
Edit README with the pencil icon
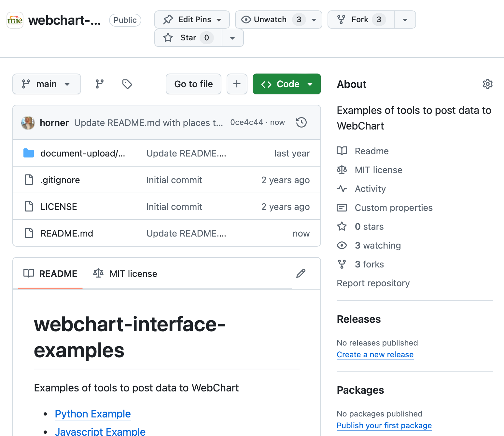[x=301, y=273]
